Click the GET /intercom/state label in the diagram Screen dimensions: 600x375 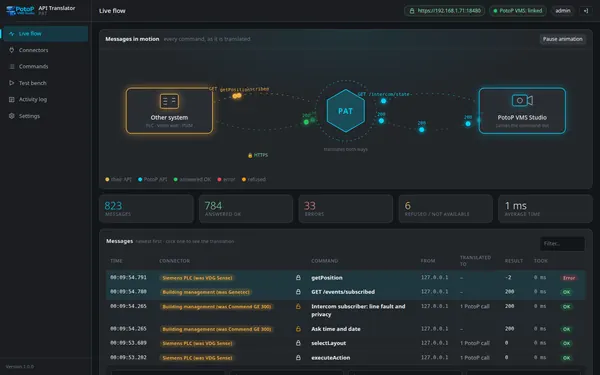pyautogui.click(x=384, y=94)
